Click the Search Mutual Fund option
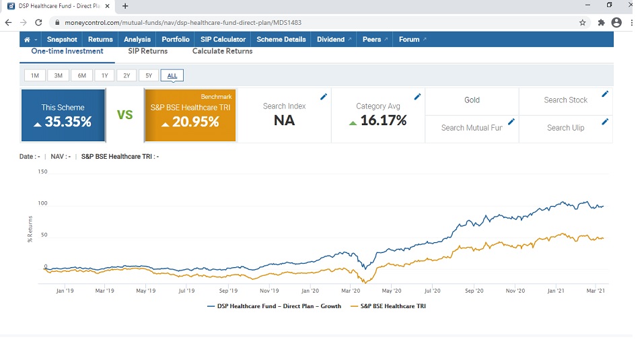644x362 pixels. point(472,128)
